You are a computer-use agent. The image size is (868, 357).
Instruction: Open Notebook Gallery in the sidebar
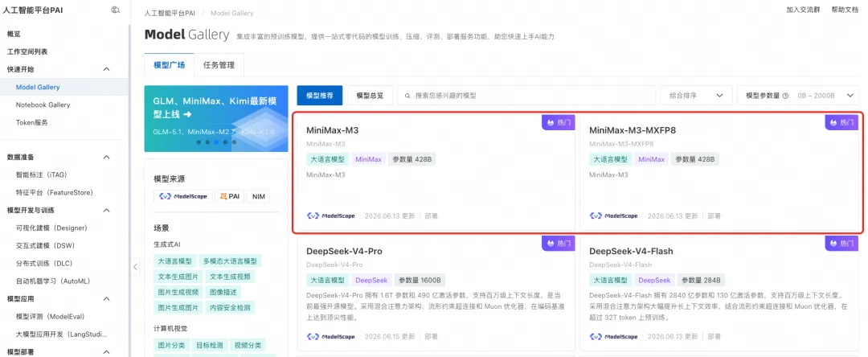pyautogui.click(x=43, y=105)
